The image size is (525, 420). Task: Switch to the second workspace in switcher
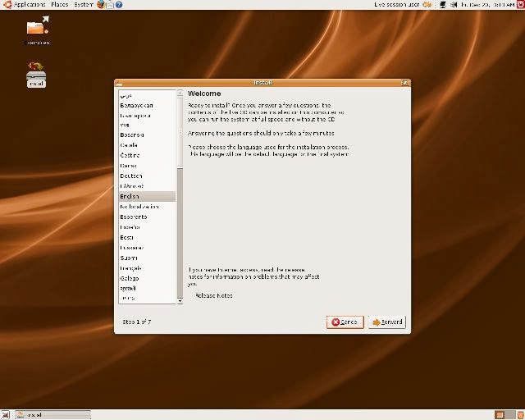pos(509,414)
